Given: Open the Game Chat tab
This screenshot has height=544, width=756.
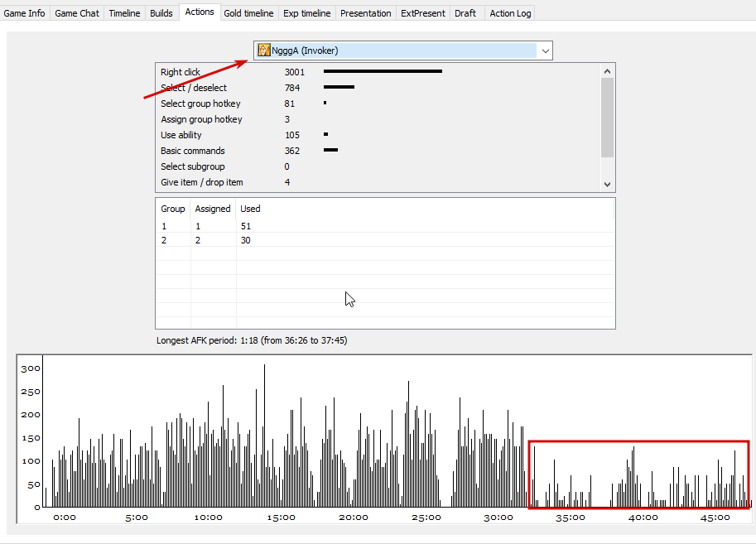Looking at the screenshot, I should (77, 13).
